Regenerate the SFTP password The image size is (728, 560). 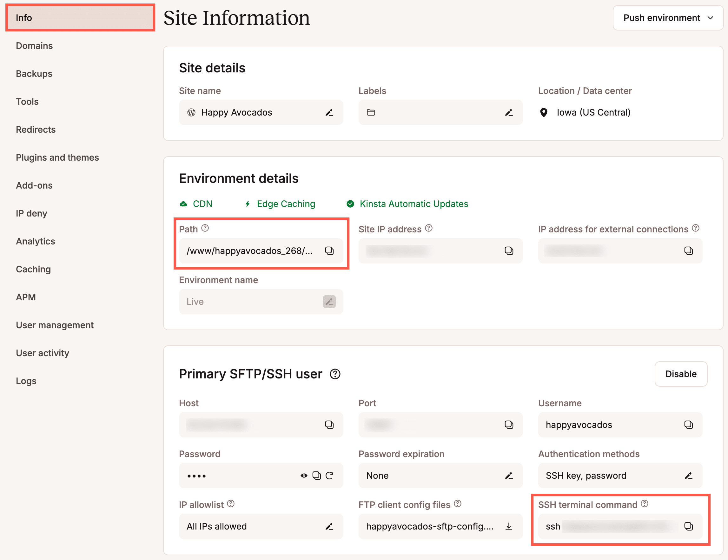[329, 476]
